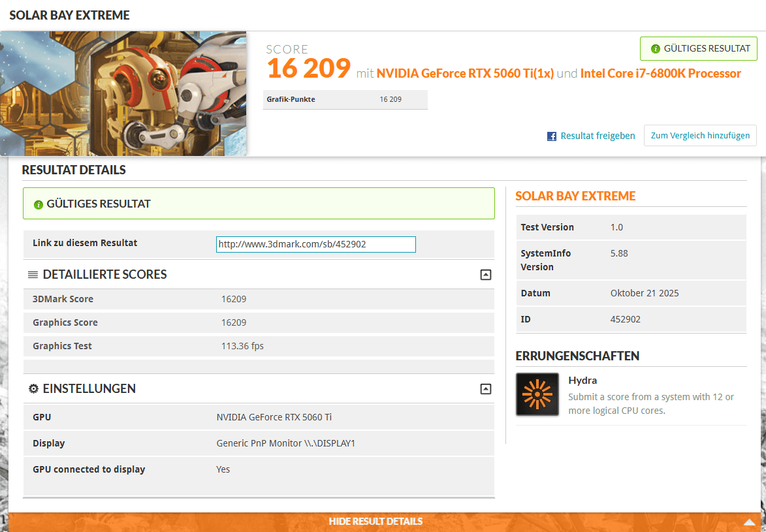Click Generic PnP Monitor \\.\DISPLAY1 value
The width and height of the screenshot is (766, 532).
coord(286,443)
